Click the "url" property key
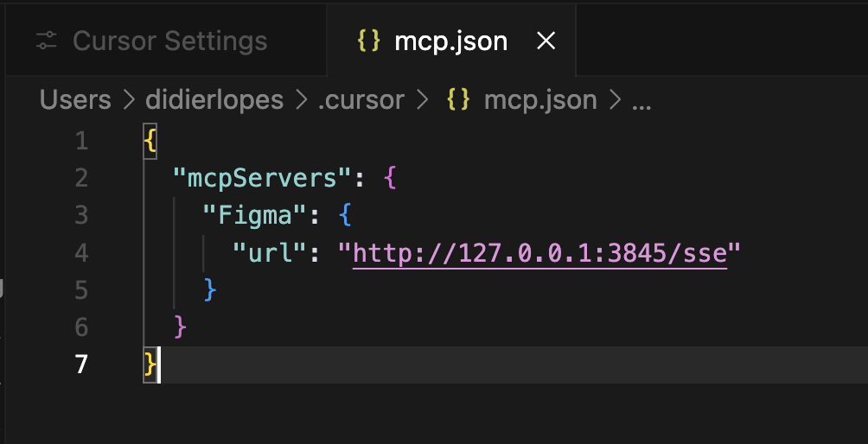The height and width of the screenshot is (444, 868). [270, 253]
